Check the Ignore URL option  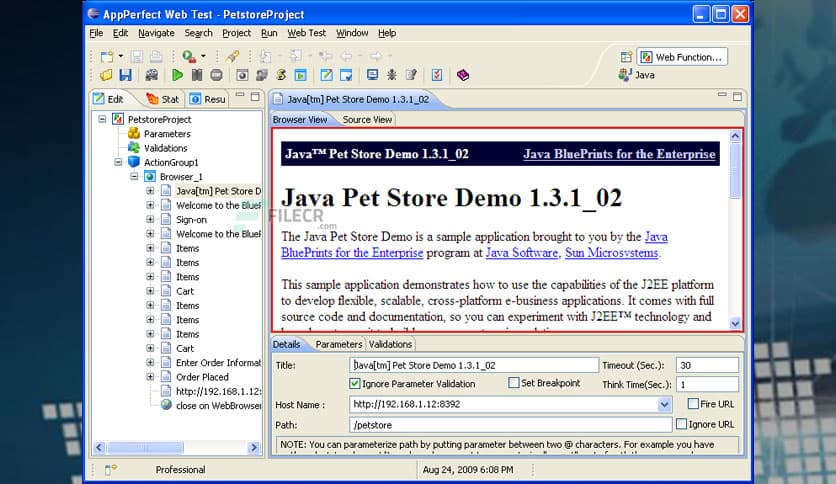681,424
